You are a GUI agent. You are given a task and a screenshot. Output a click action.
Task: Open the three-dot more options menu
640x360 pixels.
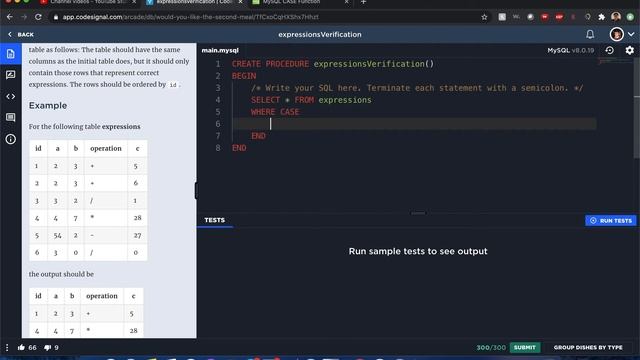tap(7, 347)
